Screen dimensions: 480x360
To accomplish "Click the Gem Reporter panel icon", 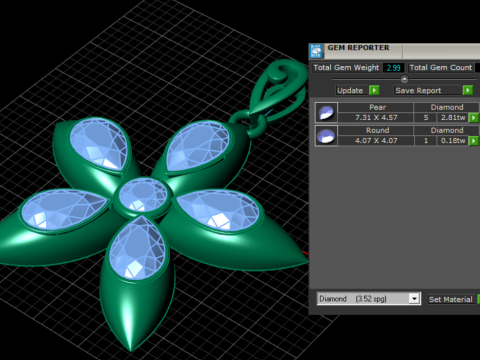I will tap(316, 51).
